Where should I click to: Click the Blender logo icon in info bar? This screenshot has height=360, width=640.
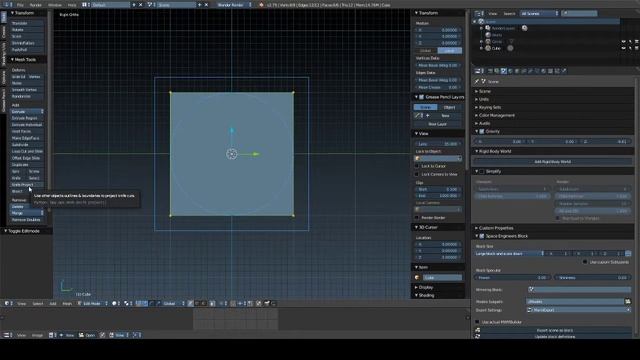click(x=262, y=5)
